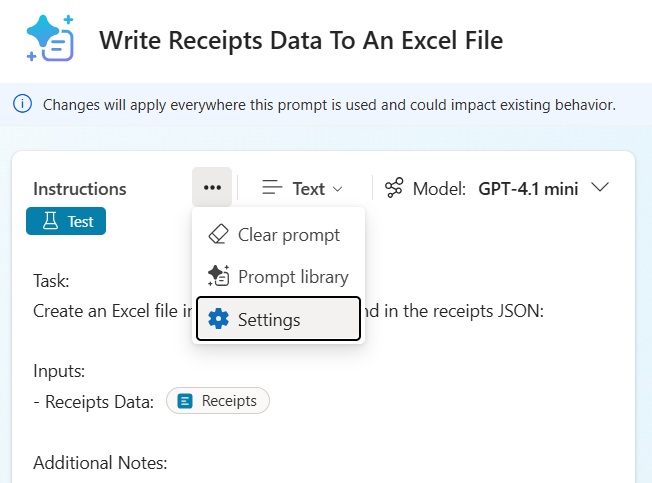
Task: Click the "Receipts Data:" label text
Action: point(98,402)
